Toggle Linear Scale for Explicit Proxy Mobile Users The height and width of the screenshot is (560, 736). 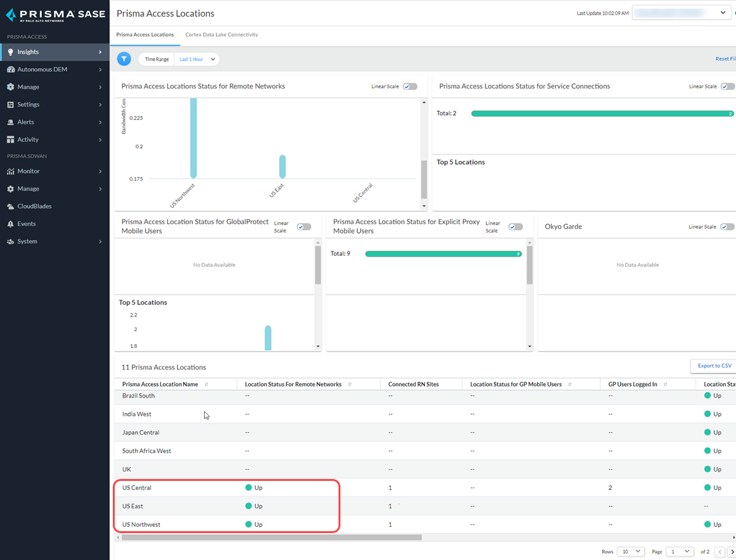pos(515,227)
